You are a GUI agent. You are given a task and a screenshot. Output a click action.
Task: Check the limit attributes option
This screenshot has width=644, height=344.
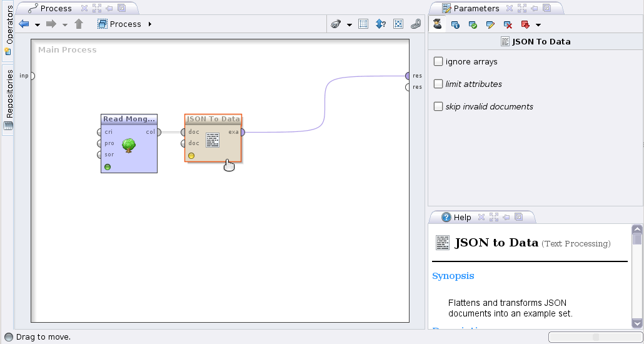[x=438, y=84]
